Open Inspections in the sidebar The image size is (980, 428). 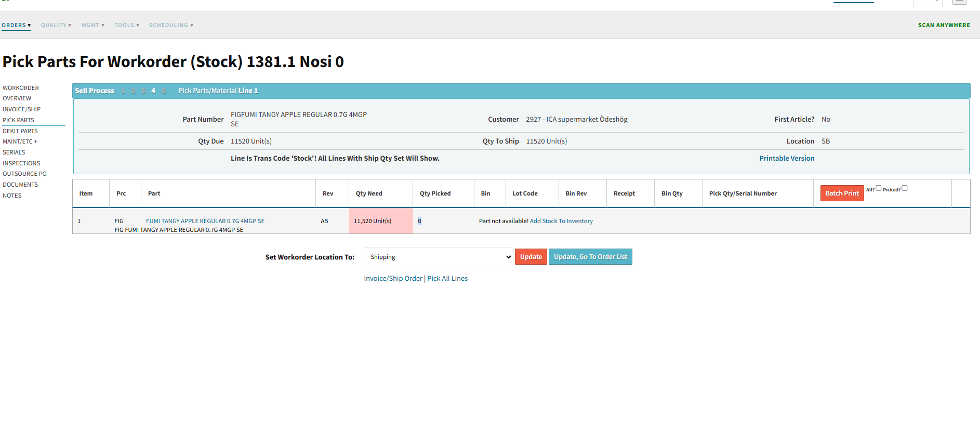pyautogui.click(x=21, y=163)
